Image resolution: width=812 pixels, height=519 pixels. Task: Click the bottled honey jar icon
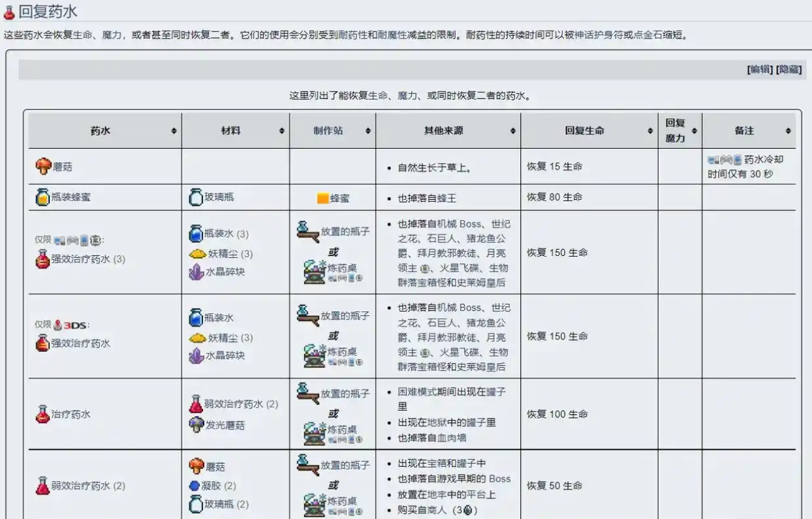point(43,197)
